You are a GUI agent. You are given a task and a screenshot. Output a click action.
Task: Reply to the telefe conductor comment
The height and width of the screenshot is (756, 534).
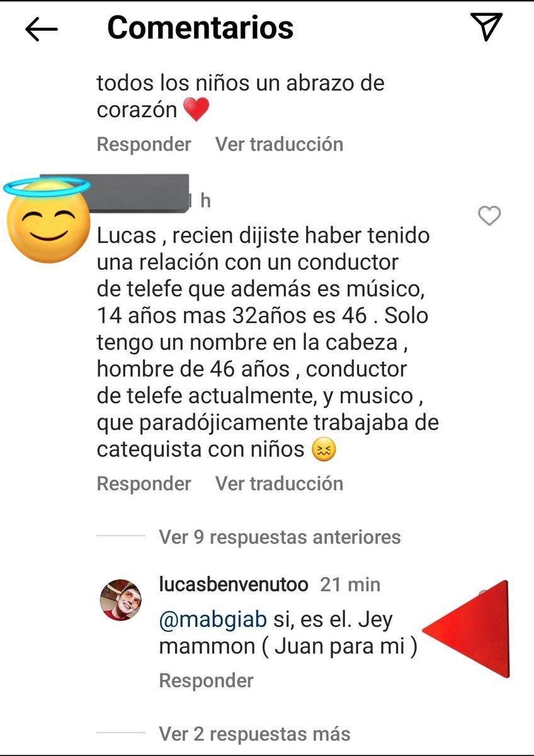point(144,484)
